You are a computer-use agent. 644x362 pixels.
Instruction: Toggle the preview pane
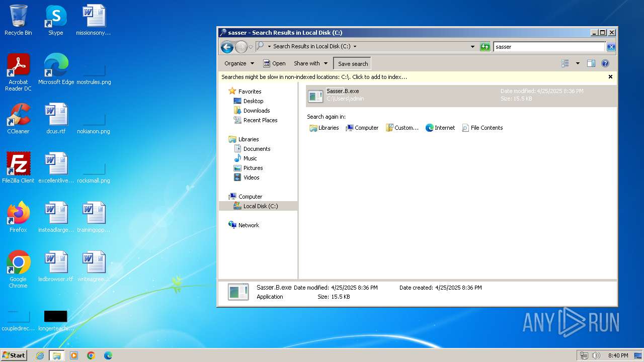click(591, 63)
